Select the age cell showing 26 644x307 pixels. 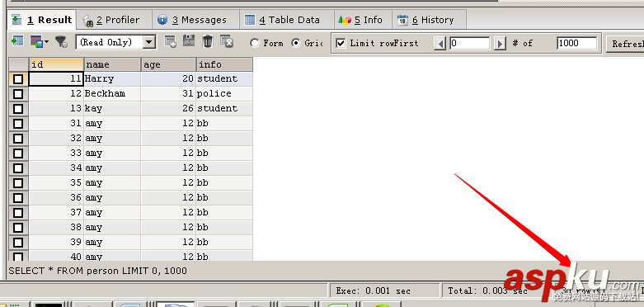coord(168,108)
